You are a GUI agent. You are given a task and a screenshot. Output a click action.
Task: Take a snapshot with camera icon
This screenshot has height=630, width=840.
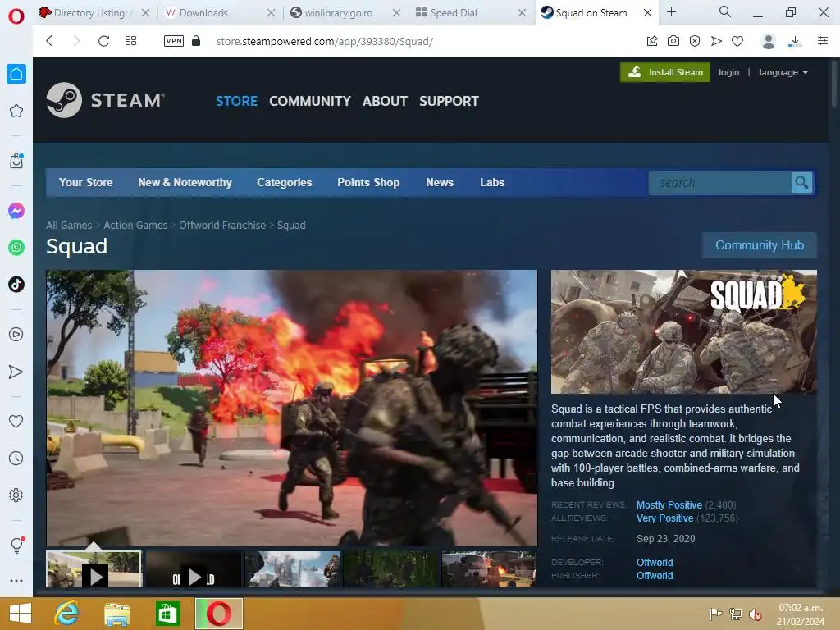(x=673, y=41)
